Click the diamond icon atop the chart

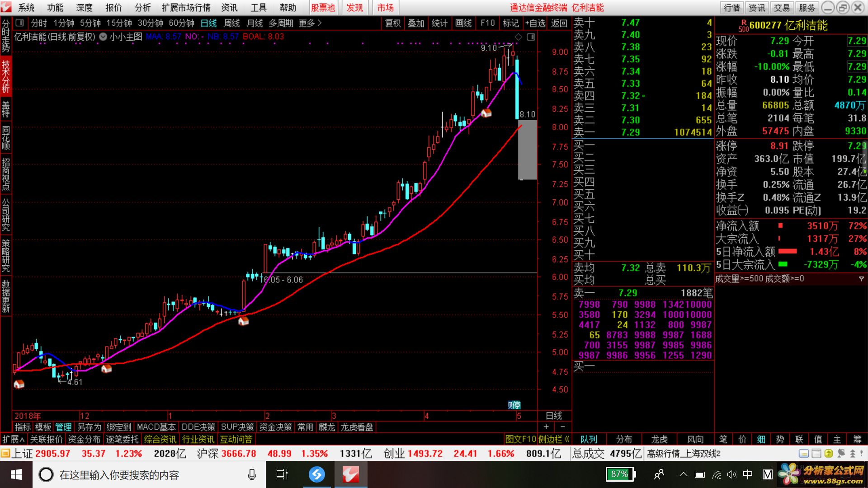519,37
